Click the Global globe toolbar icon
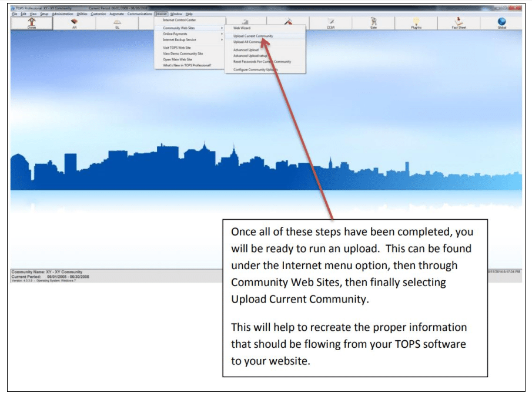Viewport: 532px width, 396px height. (x=502, y=23)
